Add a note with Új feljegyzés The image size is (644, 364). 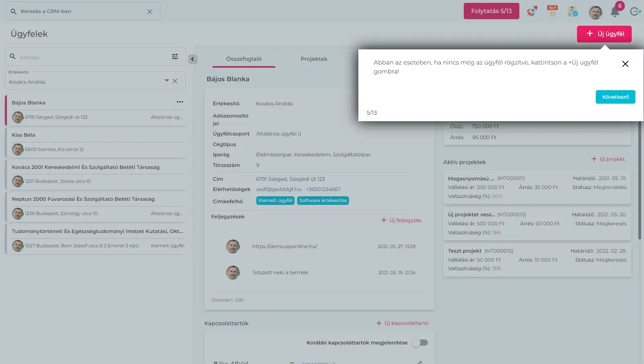click(401, 220)
